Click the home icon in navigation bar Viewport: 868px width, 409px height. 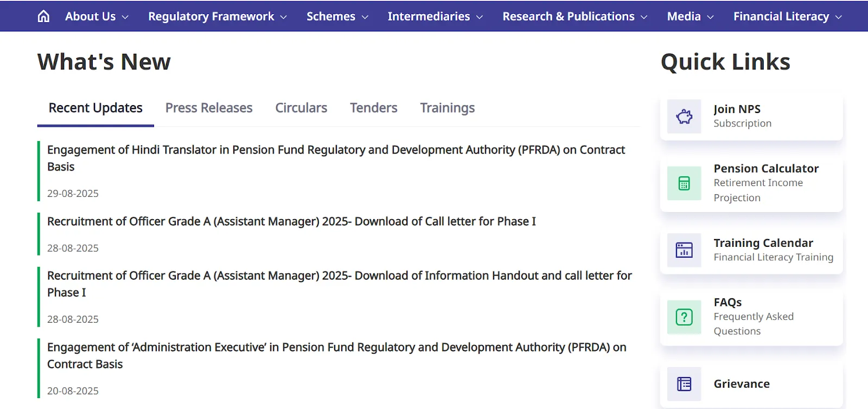click(43, 16)
